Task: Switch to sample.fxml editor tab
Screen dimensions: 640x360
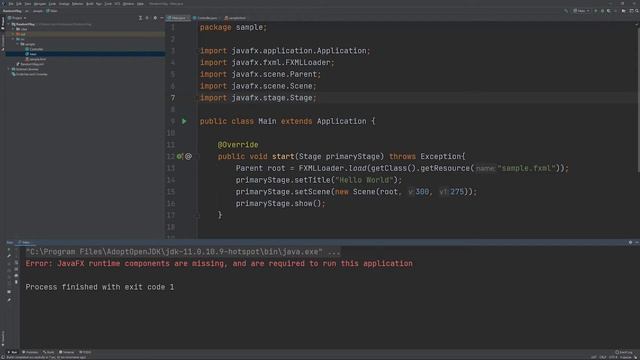Action: tap(235, 18)
